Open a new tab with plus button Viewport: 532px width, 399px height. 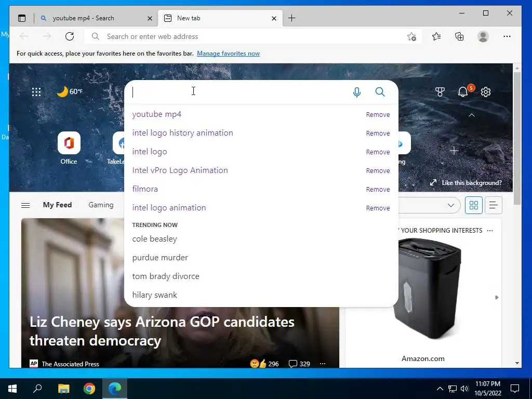(x=291, y=18)
